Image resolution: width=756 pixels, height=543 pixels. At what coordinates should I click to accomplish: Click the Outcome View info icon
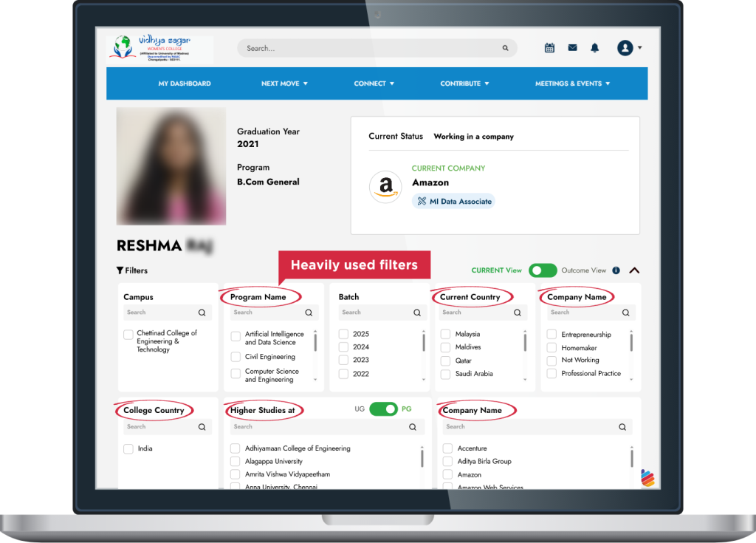coord(616,270)
